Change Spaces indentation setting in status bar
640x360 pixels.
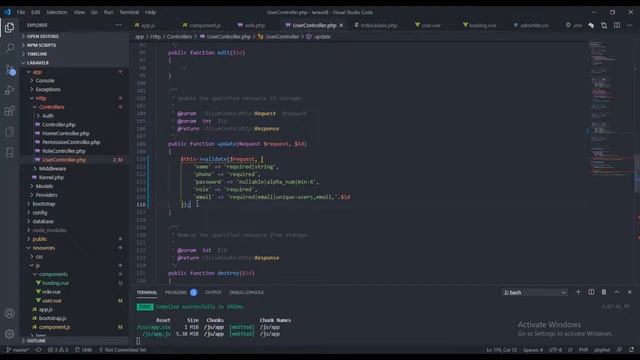tap(533, 350)
